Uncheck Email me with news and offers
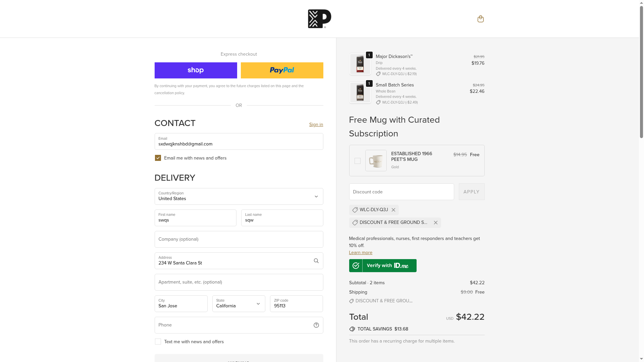The height and width of the screenshot is (362, 644). (x=158, y=158)
